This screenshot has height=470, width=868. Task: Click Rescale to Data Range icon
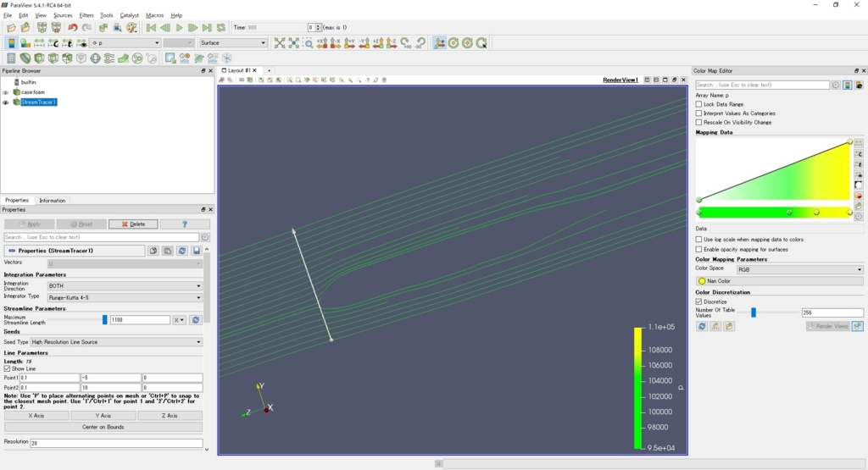39,43
